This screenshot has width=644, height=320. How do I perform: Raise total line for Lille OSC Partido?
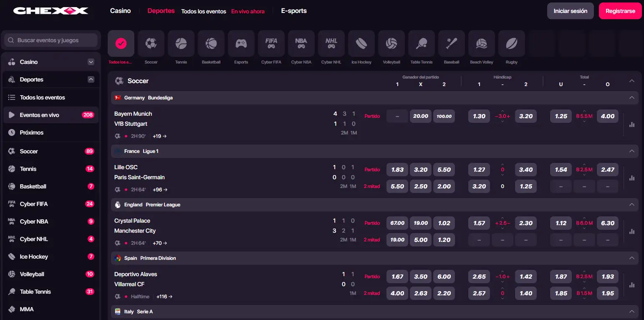tap(584, 165)
